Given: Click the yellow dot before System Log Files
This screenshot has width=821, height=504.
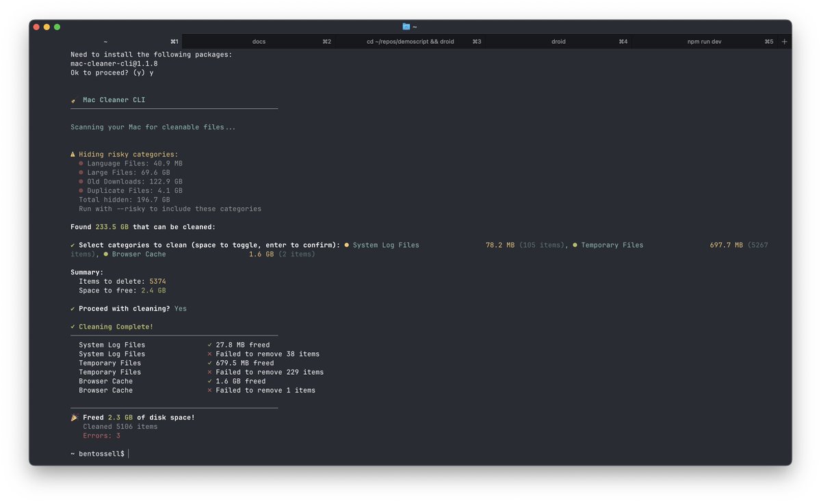Looking at the screenshot, I should point(347,245).
